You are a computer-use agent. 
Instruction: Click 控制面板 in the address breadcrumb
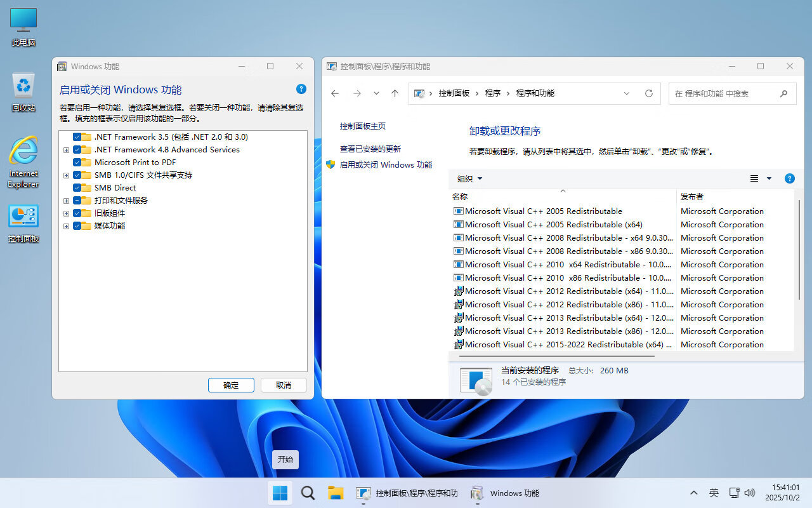(454, 93)
